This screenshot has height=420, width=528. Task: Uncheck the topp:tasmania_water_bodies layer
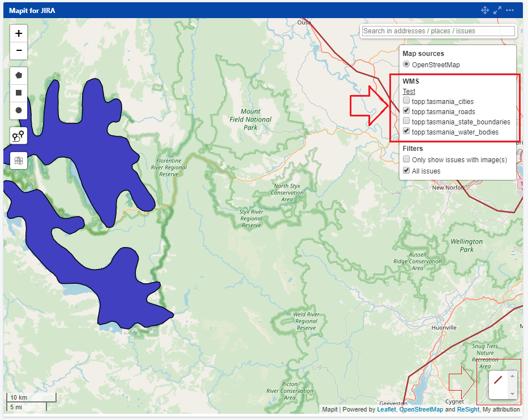click(406, 132)
